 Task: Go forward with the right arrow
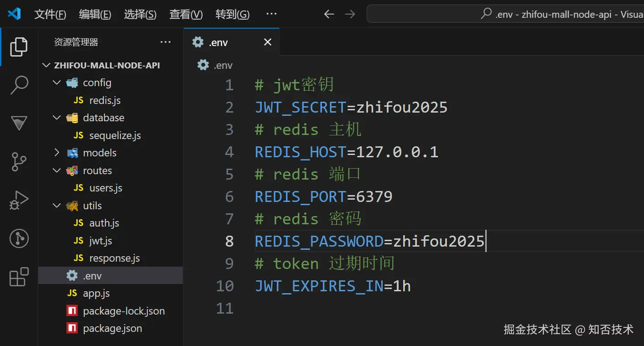350,14
